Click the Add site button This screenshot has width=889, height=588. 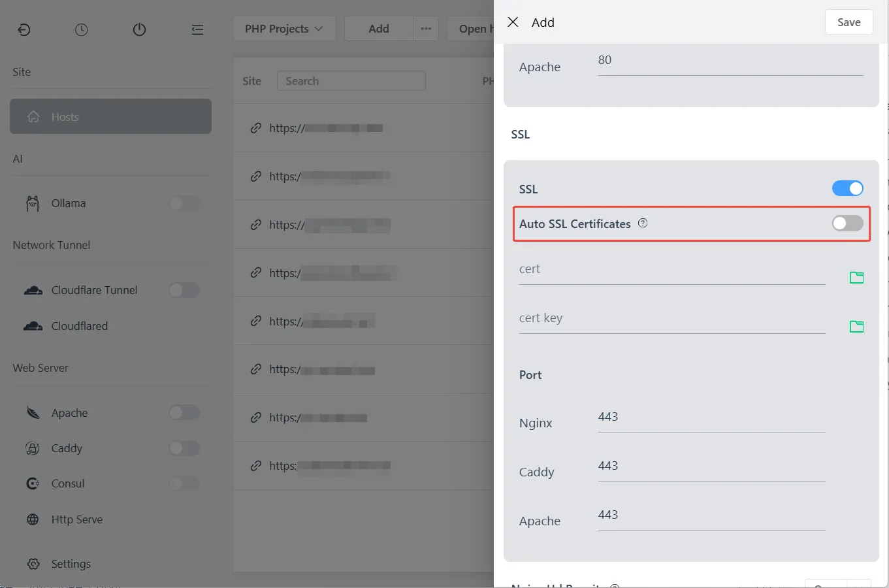[x=379, y=29]
